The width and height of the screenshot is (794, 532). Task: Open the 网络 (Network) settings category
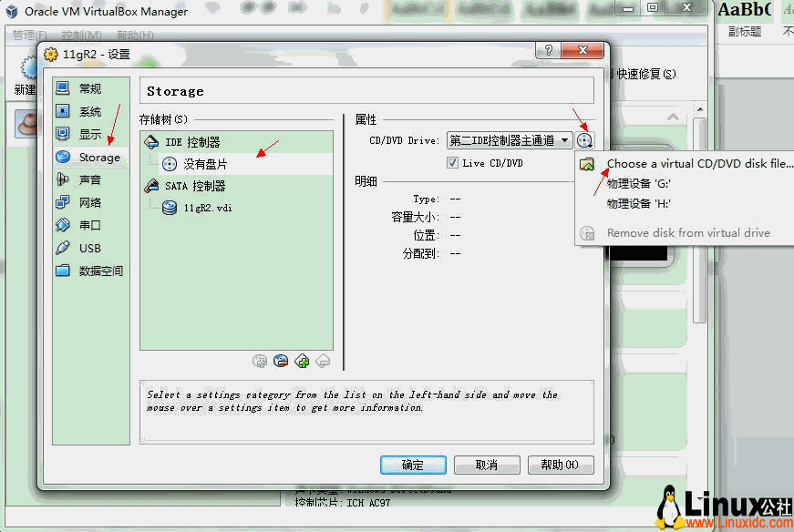point(90,202)
